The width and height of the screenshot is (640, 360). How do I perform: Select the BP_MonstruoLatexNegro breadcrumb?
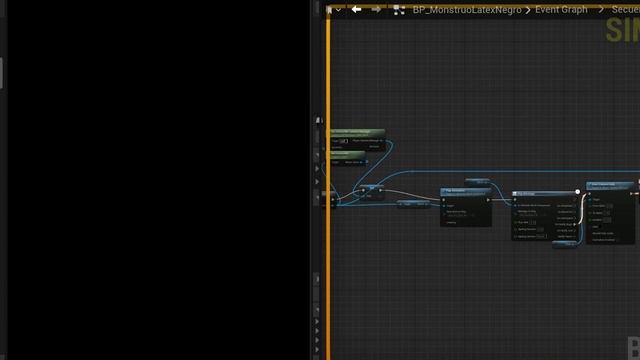coord(467,10)
